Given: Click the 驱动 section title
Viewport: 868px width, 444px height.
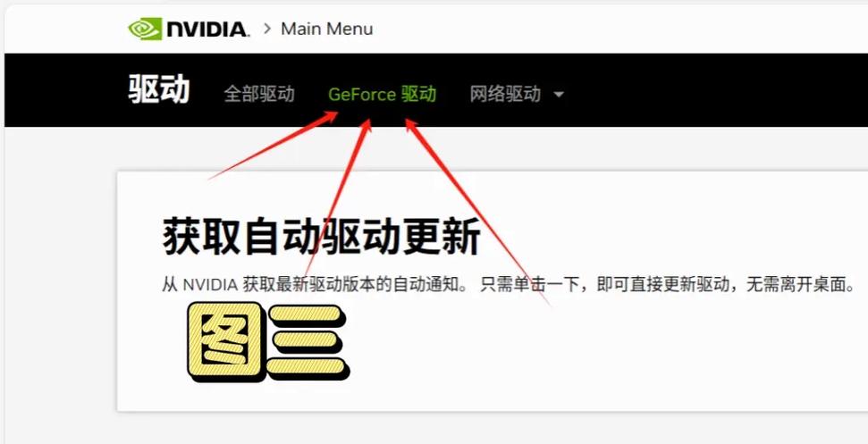Looking at the screenshot, I should click(x=159, y=90).
